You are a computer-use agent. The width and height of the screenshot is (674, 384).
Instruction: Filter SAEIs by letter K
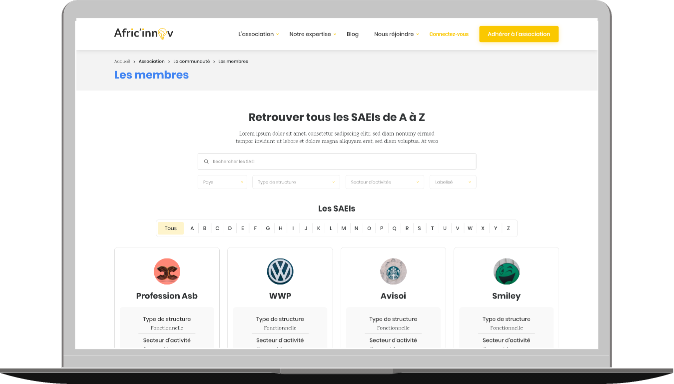pyautogui.click(x=319, y=228)
